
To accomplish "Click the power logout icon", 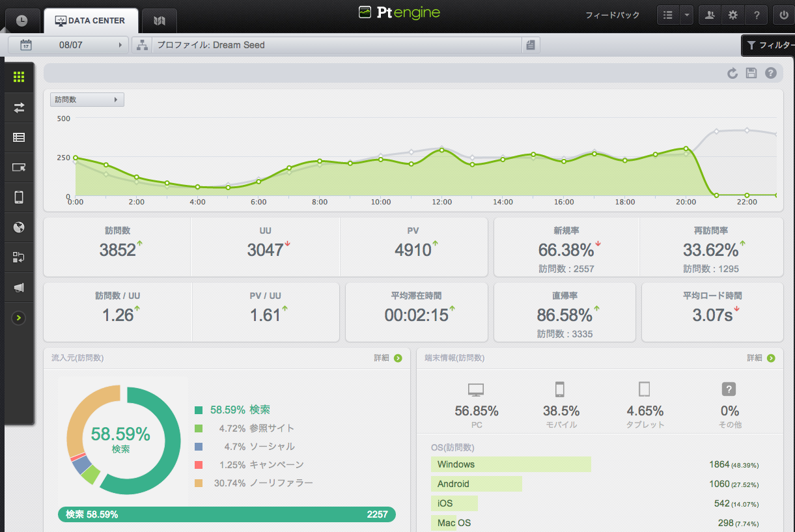I will 783,15.
